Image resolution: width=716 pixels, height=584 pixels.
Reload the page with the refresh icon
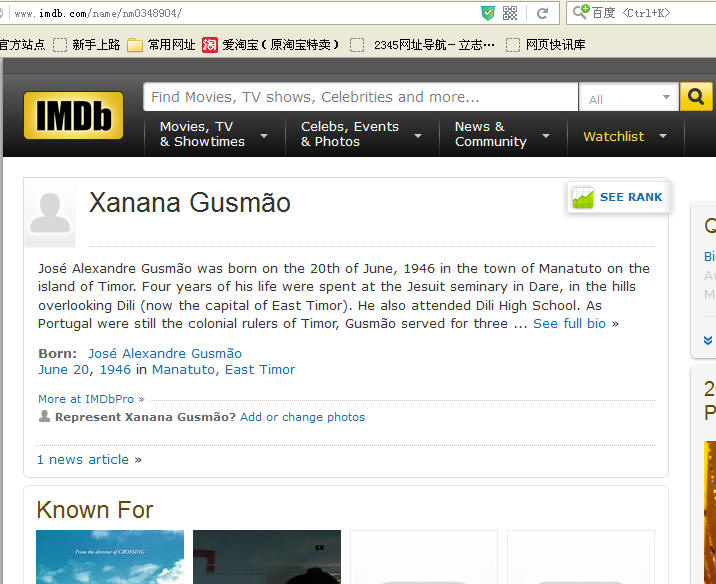click(x=542, y=13)
